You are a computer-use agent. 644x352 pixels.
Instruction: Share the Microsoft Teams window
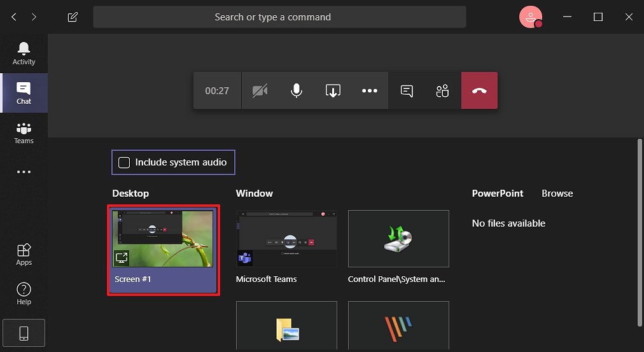pyautogui.click(x=286, y=239)
